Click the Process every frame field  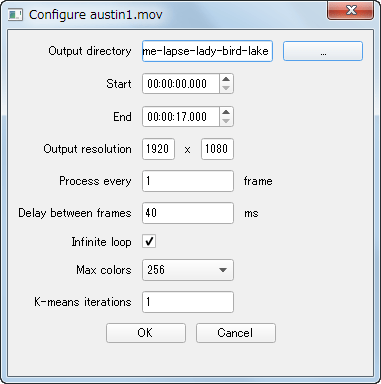pos(188,181)
